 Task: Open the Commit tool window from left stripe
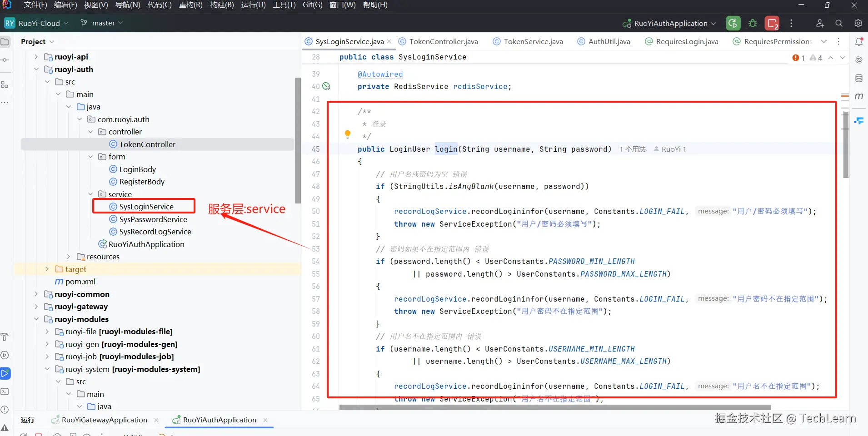(x=5, y=60)
